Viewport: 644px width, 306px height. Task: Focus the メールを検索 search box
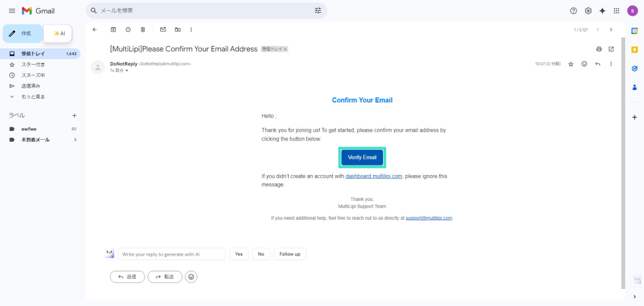pos(206,11)
